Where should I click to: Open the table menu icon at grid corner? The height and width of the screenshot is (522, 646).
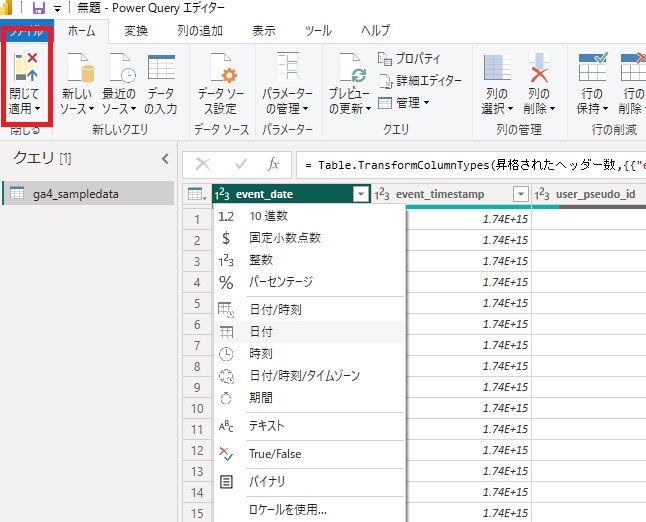[197, 194]
